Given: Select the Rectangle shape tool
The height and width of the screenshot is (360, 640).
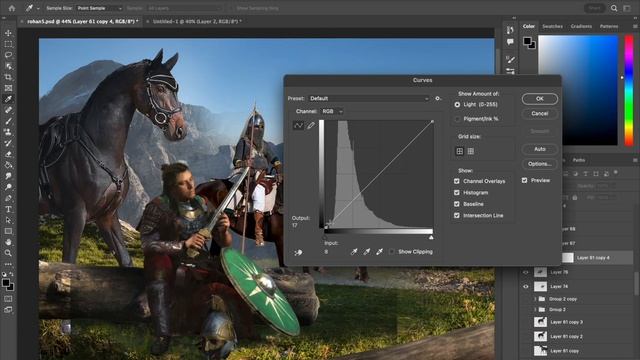Looking at the screenshot, I should point(8,231).
